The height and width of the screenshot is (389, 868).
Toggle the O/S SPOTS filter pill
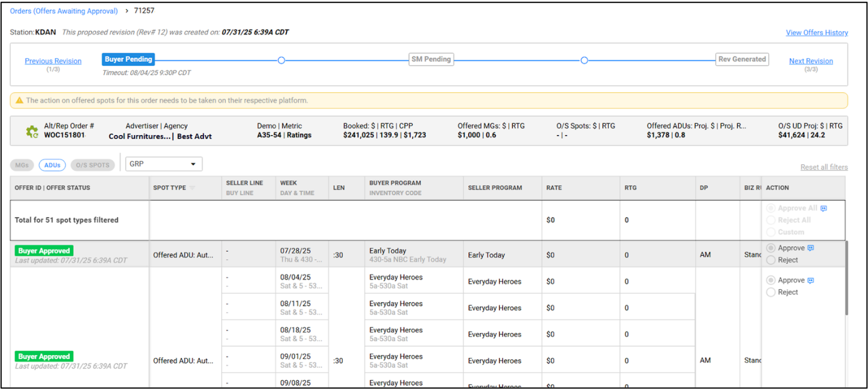coord(92,165)
